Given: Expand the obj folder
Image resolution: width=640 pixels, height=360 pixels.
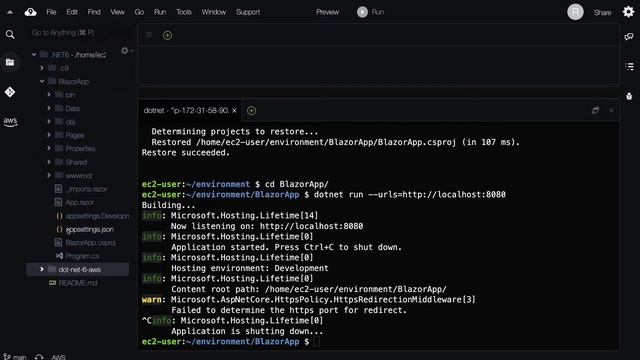Looking at the screenshot, I should (x=49, y=122).
